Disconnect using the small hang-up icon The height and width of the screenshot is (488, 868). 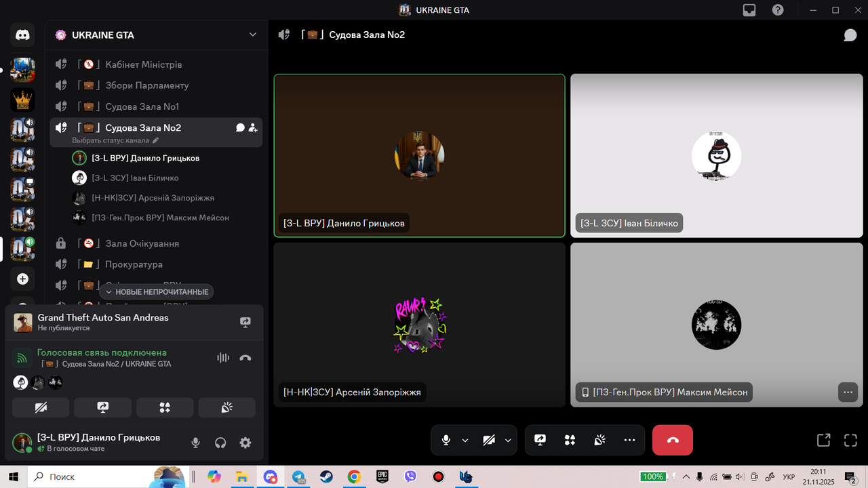tap(245, 358)
